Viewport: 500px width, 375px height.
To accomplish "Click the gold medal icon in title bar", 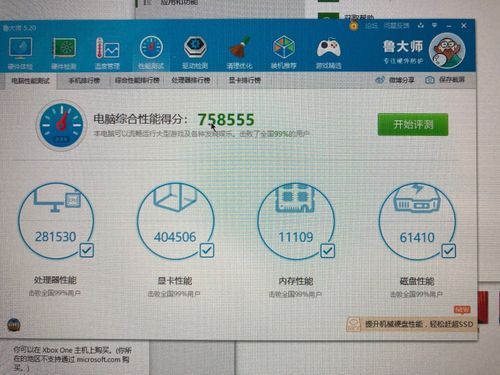I will [353, 26].
